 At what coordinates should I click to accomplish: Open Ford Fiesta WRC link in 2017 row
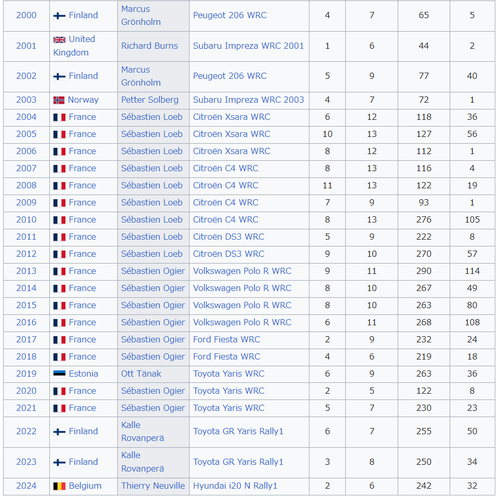pos(226,339)
